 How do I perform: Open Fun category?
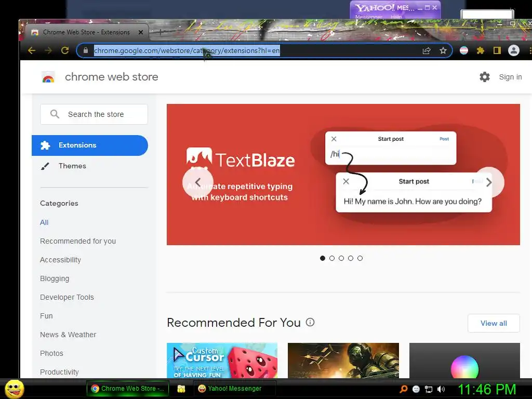46,316
